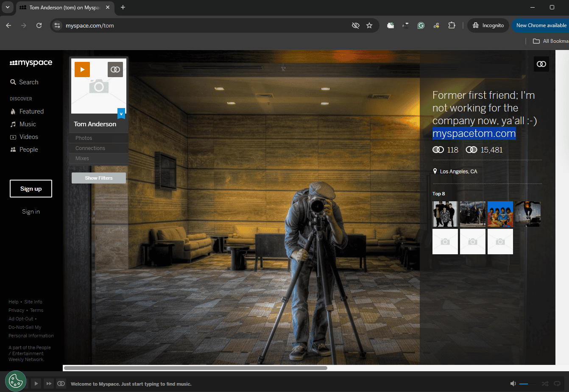The image size is (569, 392).
Task: Expand the profile card dropdown arrow
Action: coord(121,114)
